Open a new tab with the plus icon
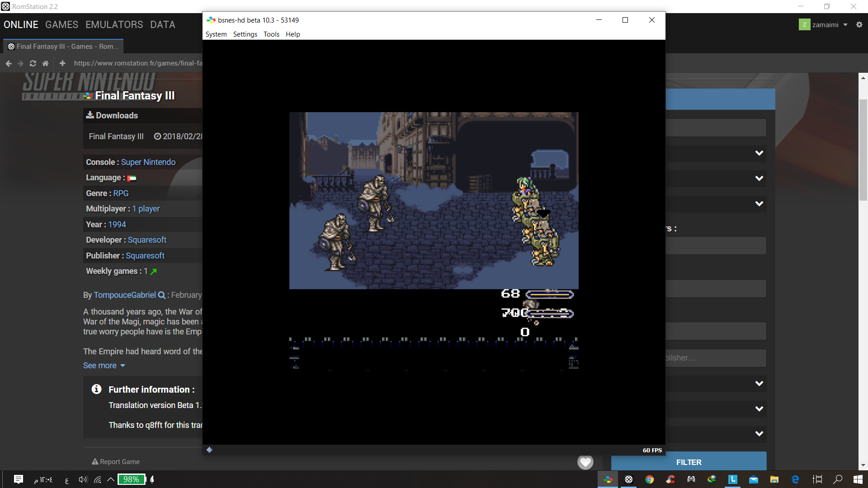Image resolution: width=868 pixels, height=488 pixels. point(62,63)
